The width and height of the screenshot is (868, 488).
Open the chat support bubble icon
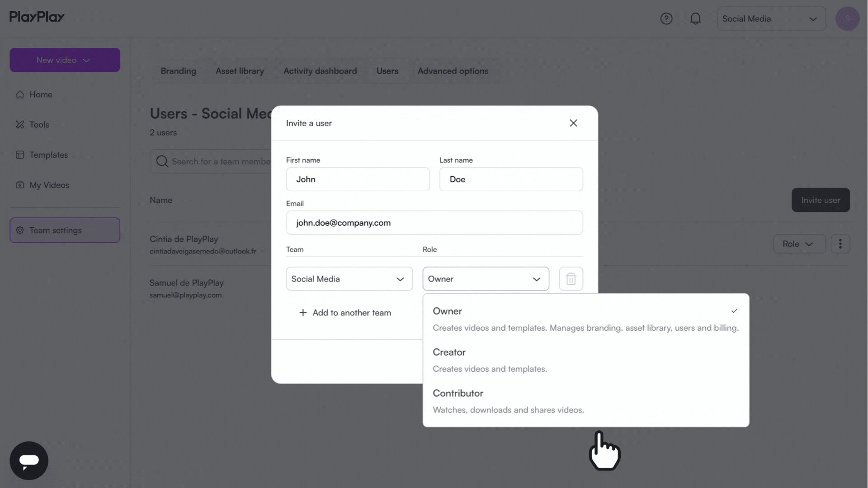tap(29, 460)
